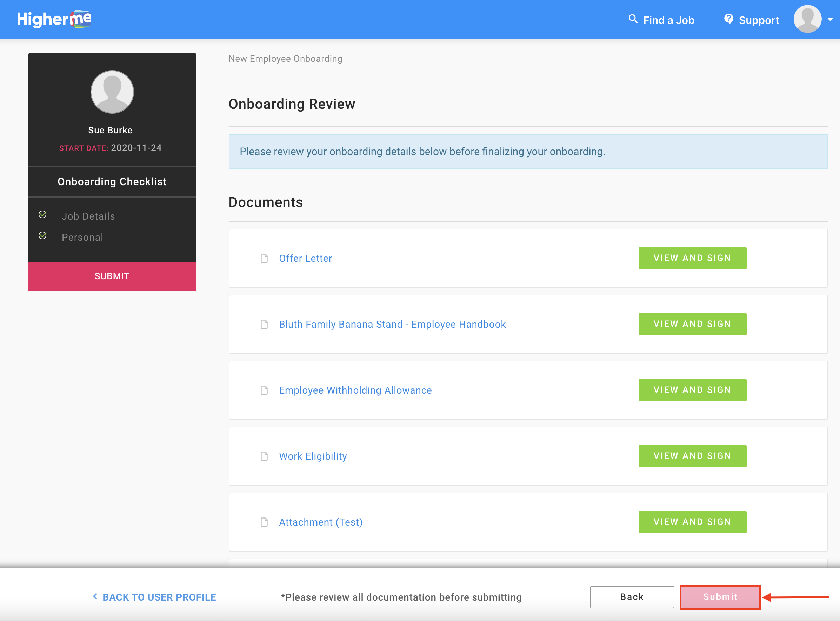The image size is (840, 621).
Task: Click the Find a Job search icon
Action: (633, 19)
